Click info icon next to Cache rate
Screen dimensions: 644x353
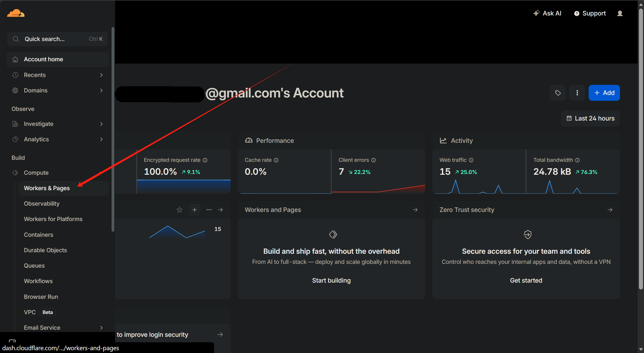pyautogui.click(x=276, y=160)
